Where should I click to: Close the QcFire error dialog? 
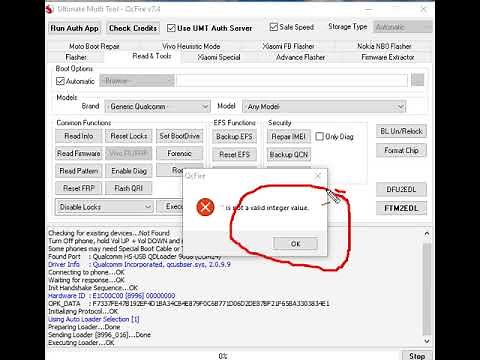pyautogui.click(x=318, y=176)
